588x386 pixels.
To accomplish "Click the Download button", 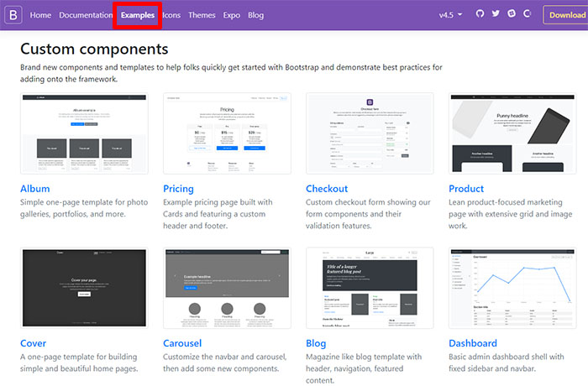I will tap(566, 15).
